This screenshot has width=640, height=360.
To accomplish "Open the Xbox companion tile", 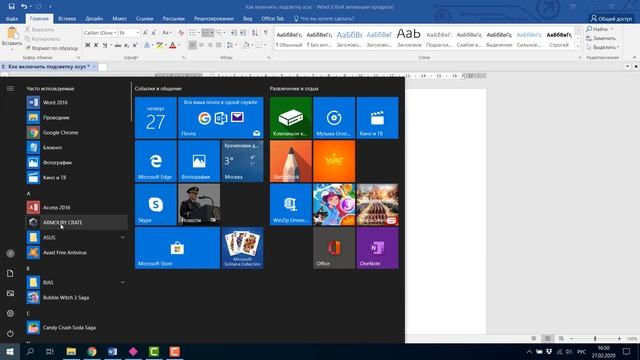I will [x=291, y=118].
